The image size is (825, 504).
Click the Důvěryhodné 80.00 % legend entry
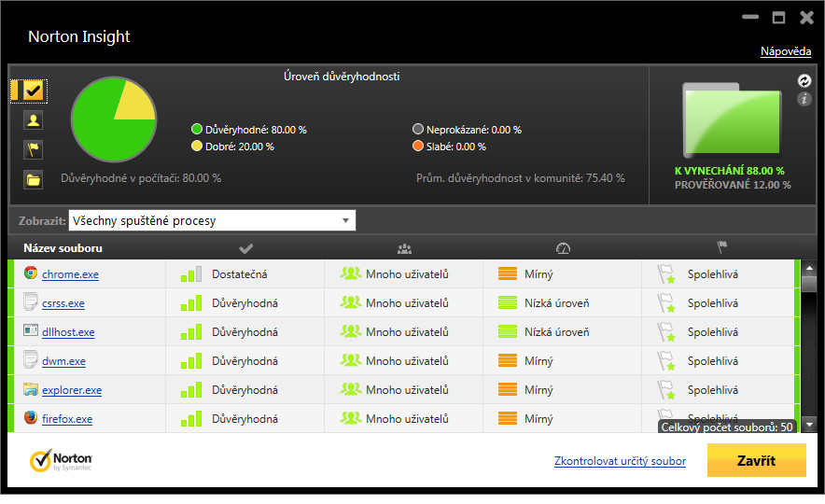pyautogui.click(x=249, y=130)
